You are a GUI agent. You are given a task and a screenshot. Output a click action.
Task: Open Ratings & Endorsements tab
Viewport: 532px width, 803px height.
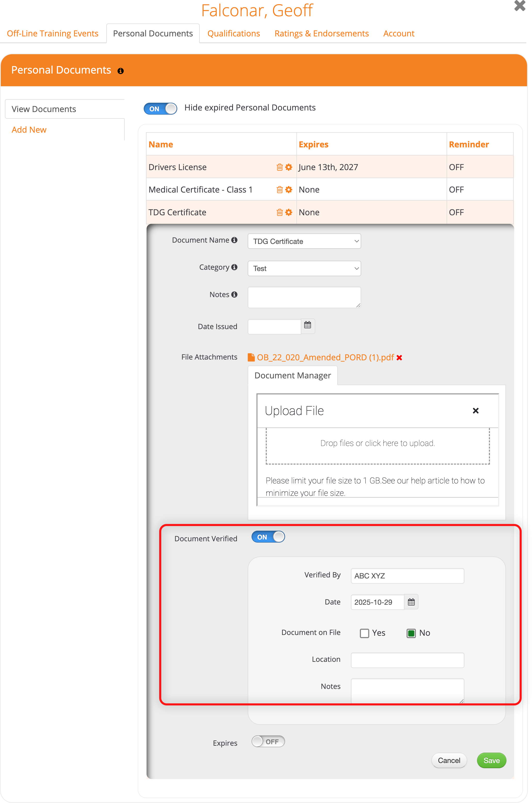321,34
